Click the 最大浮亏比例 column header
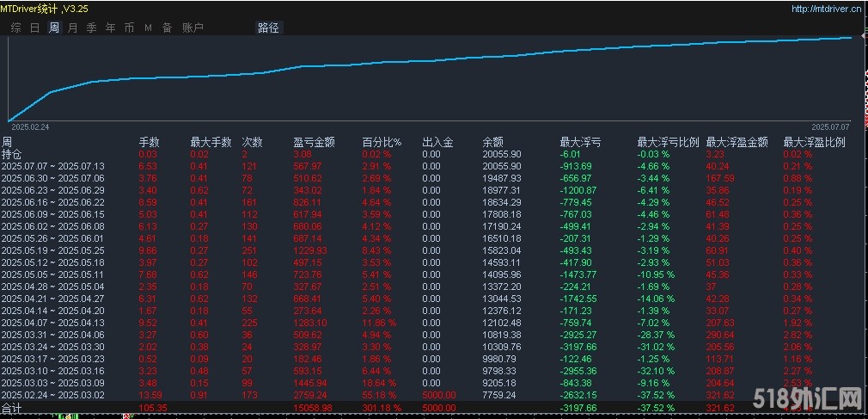 [668, 143]
